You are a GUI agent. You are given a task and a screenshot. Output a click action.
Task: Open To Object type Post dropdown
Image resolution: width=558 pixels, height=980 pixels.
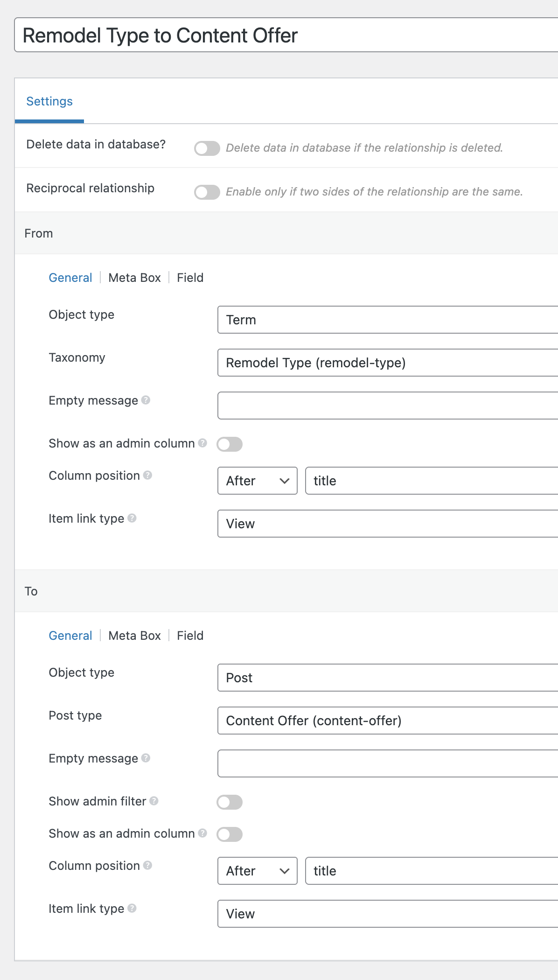387,678
